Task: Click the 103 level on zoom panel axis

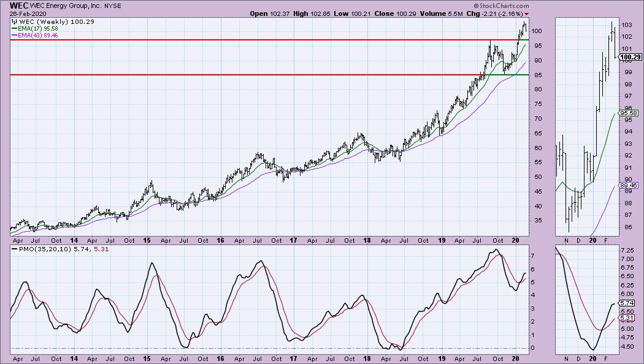Action: coord(626,25)
